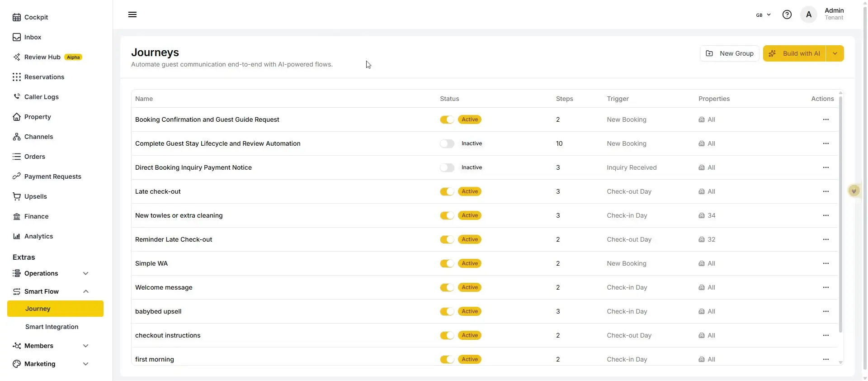Open the GB language dropdown
The image size is (868, 381).
[763, 15]
